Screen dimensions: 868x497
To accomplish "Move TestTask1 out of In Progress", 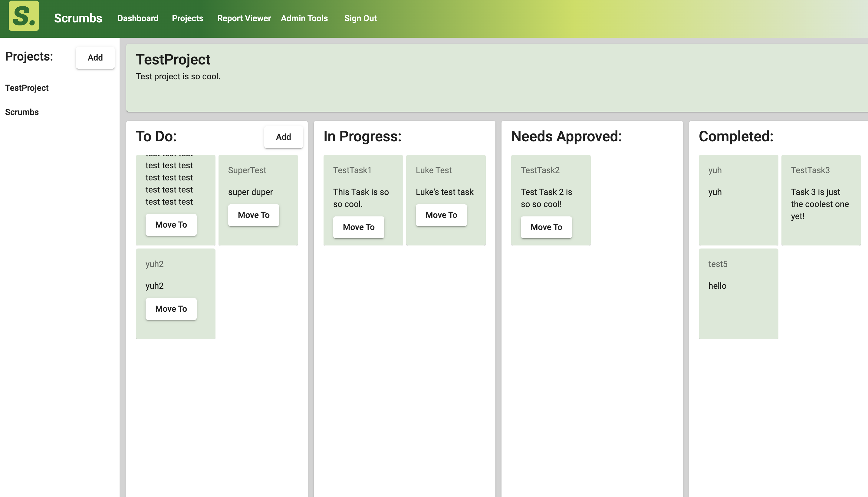I will click(359, 227).
